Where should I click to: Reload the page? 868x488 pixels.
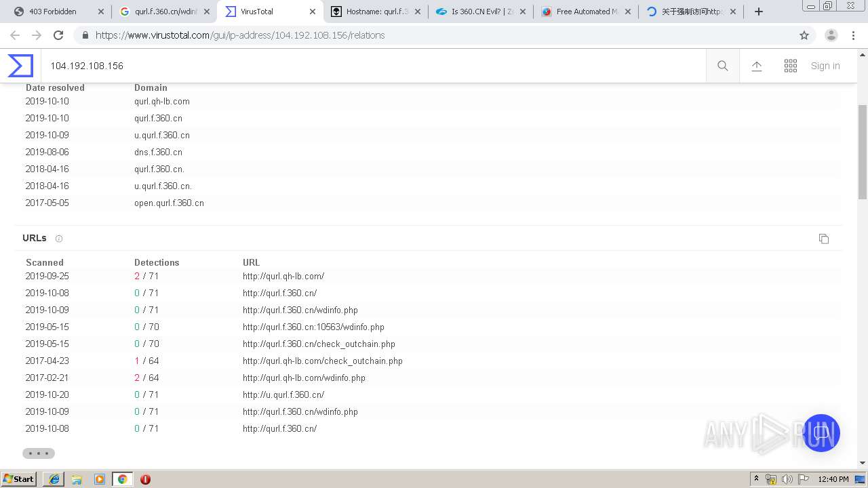tap(58, 35)
